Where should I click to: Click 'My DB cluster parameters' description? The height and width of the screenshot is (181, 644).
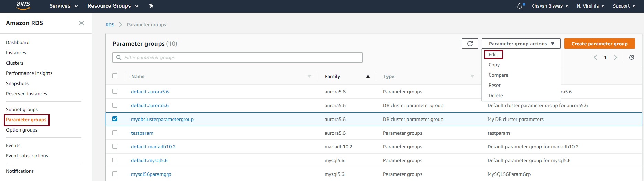[515, 119]
